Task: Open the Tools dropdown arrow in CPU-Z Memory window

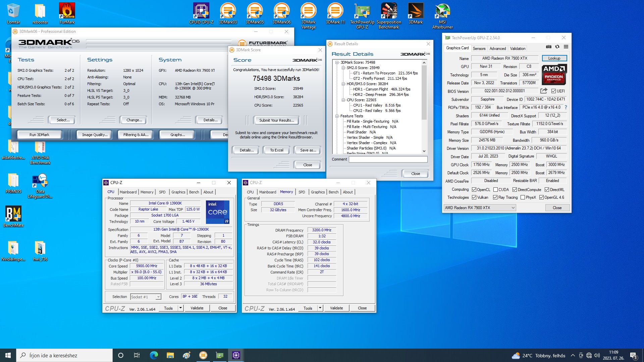Action: click(320, 308)
